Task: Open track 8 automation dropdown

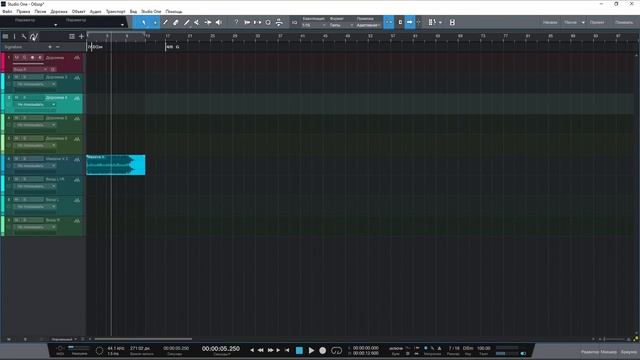Action: [35, 207]
